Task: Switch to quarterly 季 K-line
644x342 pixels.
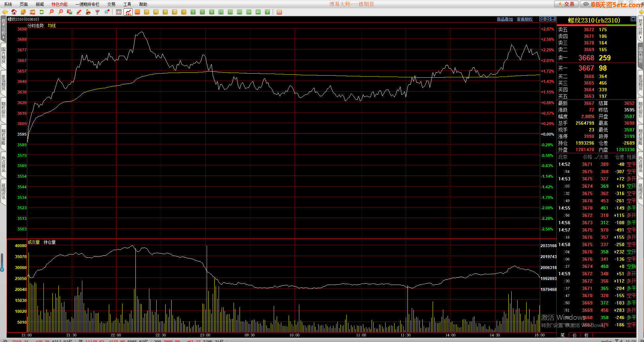Action: click(x=175, y=12)
